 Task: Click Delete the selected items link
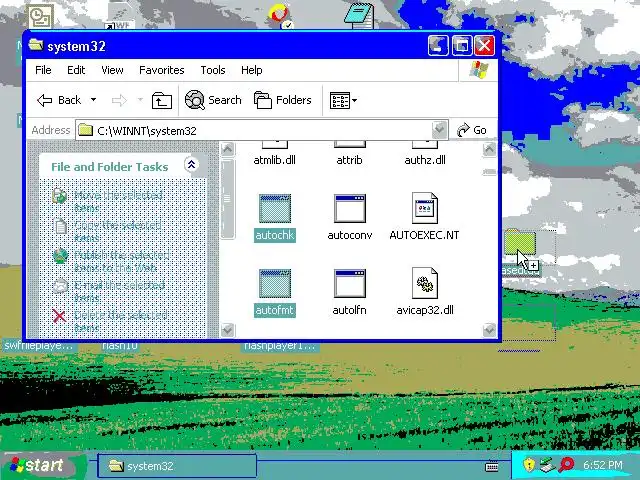121,321
